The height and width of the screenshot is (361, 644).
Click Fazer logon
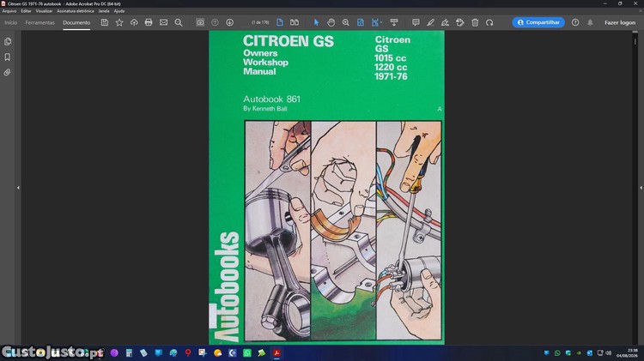(620, 22)
